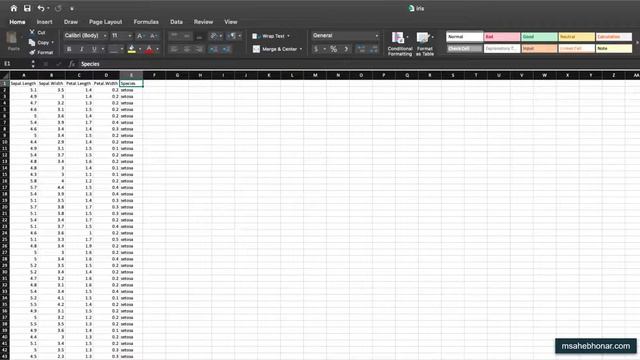The width and height of the screenshot is (640, 360).
Task: Toggle Underline formatting
Action: click(x=94, y=49)
